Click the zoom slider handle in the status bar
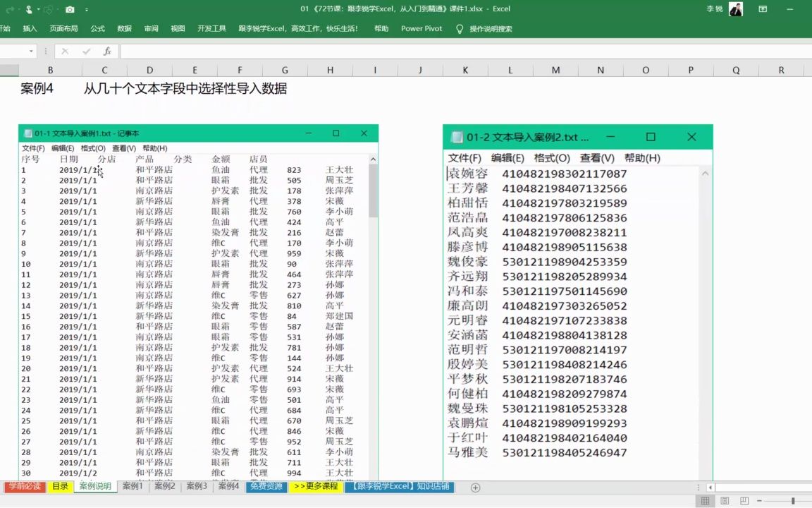The image size is (812, 508). [793, 501]
